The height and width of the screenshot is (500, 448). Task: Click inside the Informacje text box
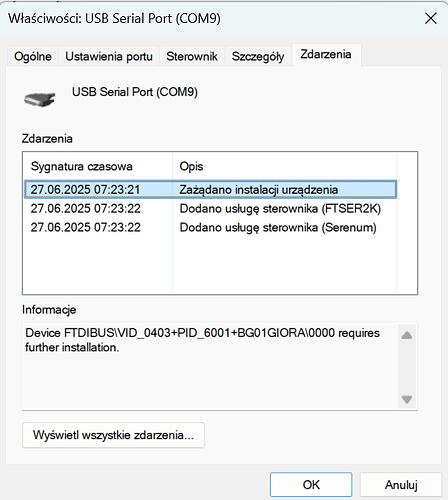[x=210, y=367]
